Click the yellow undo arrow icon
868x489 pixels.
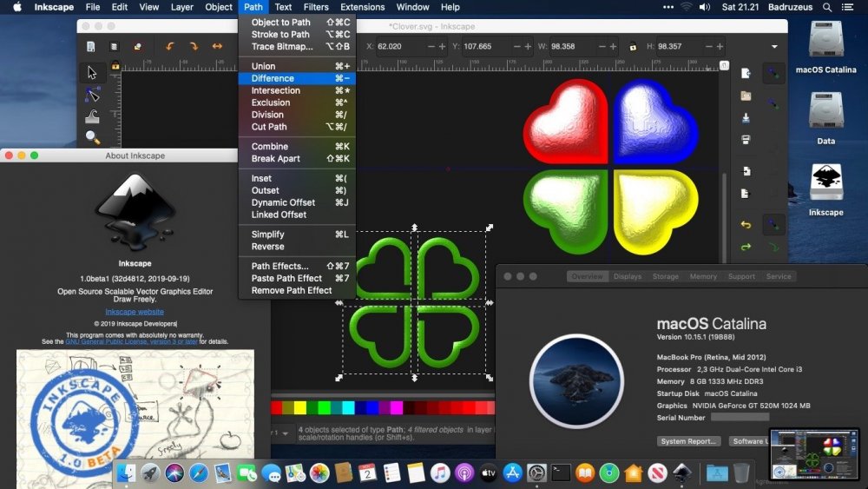pos(746,225)
